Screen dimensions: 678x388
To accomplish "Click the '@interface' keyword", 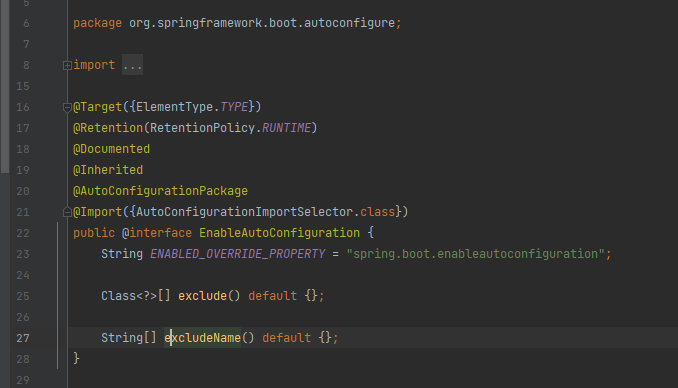I will (157, 233).
